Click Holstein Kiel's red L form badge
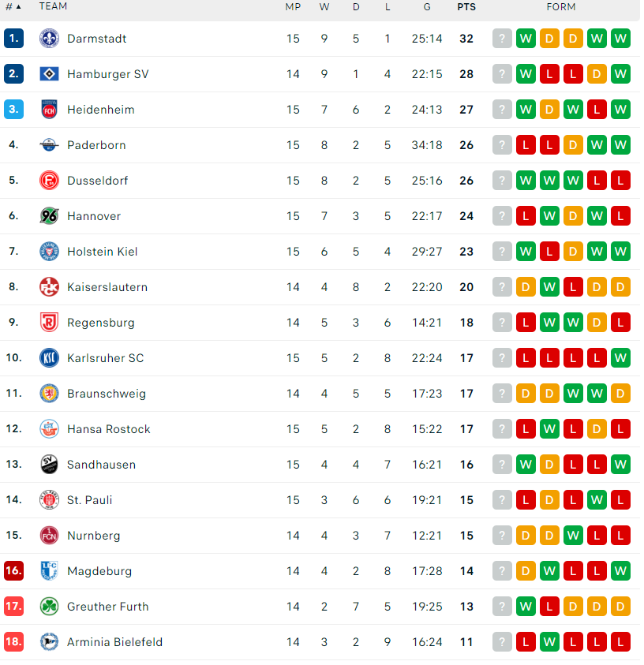 click(x=549, y=252)
